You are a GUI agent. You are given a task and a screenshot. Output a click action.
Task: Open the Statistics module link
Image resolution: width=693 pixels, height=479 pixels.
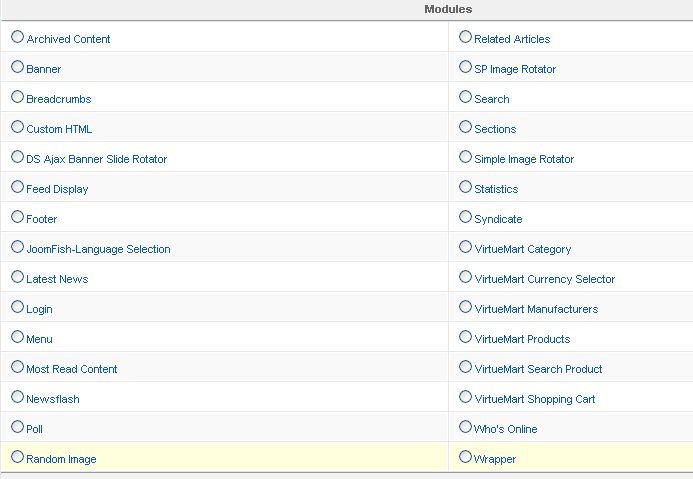pyautogui.click(x=496, y=189)
